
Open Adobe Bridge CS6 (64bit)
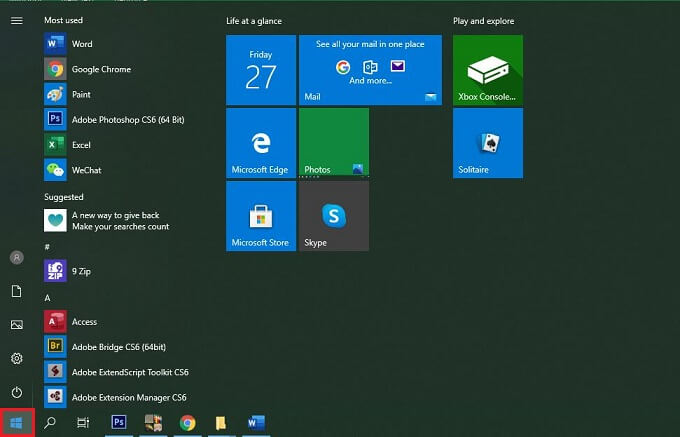tap(117, 347)
